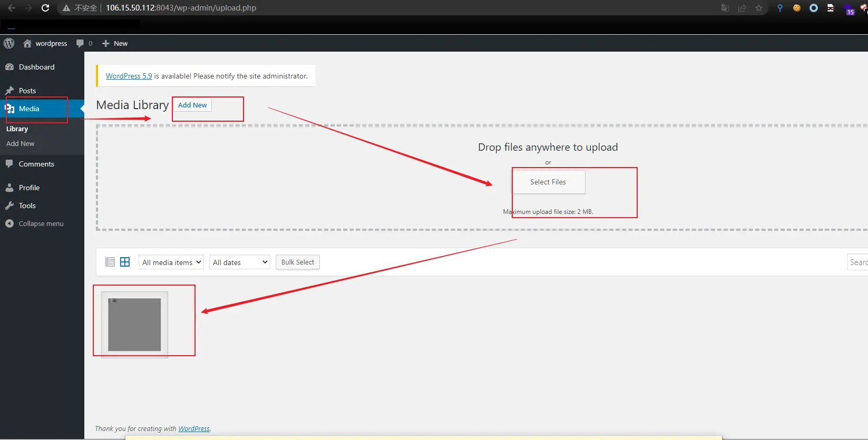Switch to grid view of media
The image size is (868, 440).
[x=125, y=262]
